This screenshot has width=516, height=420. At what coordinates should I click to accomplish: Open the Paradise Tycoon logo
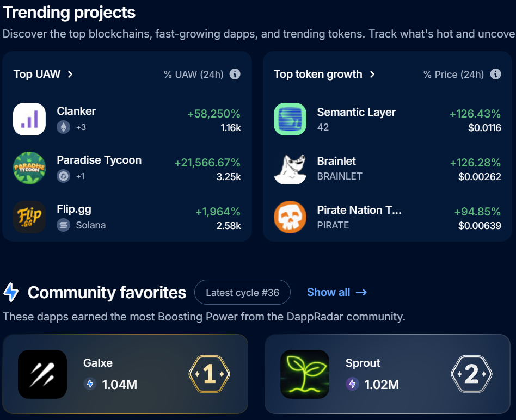pos(29,168)
